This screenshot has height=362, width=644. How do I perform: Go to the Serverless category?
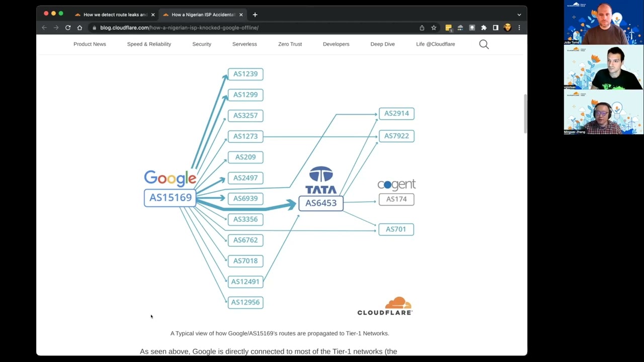point(245,44)
